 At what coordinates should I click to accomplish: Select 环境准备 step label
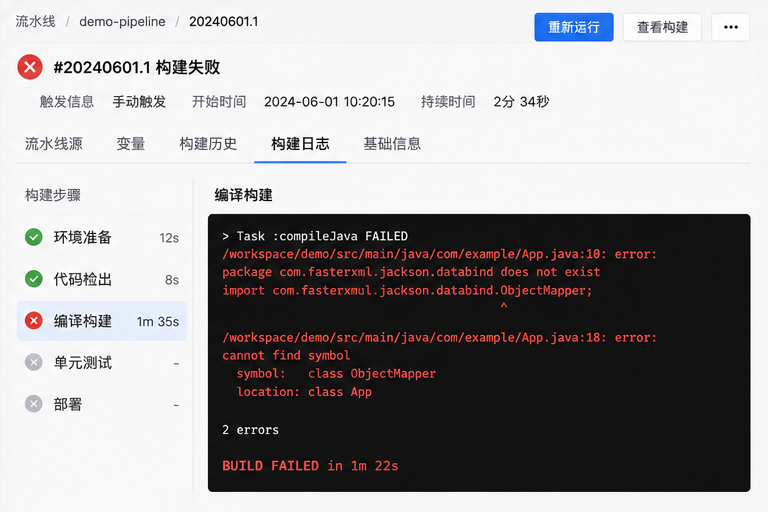(x=82, y=238)
